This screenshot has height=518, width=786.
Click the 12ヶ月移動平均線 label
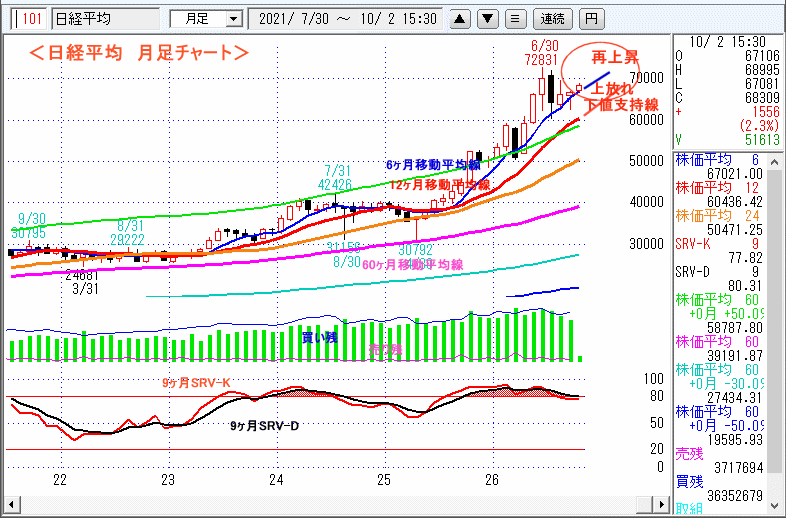(x=439, y=185)
